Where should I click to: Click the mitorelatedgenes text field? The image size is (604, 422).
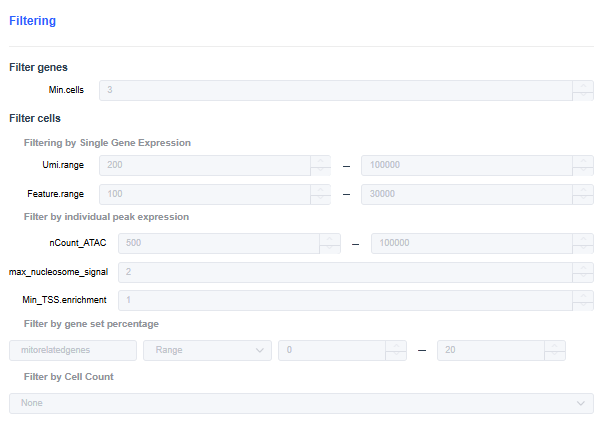point(72,350)
